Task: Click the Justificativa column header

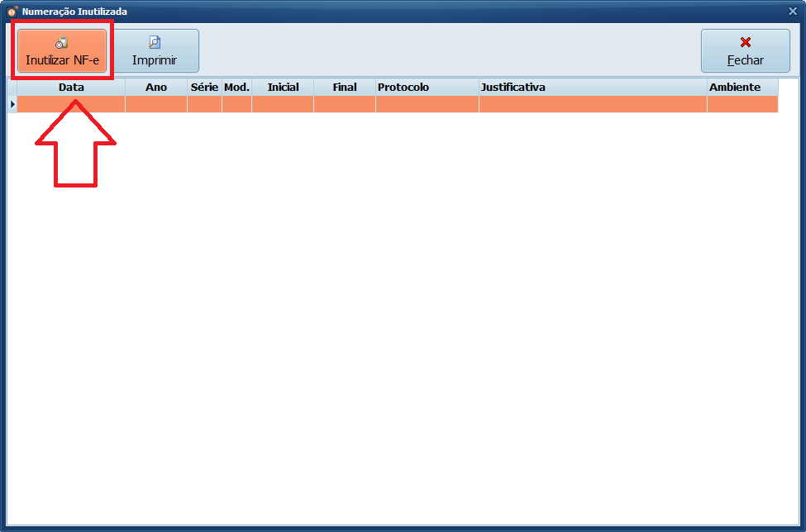Action: pyautogui.click(x=592, y=87)
